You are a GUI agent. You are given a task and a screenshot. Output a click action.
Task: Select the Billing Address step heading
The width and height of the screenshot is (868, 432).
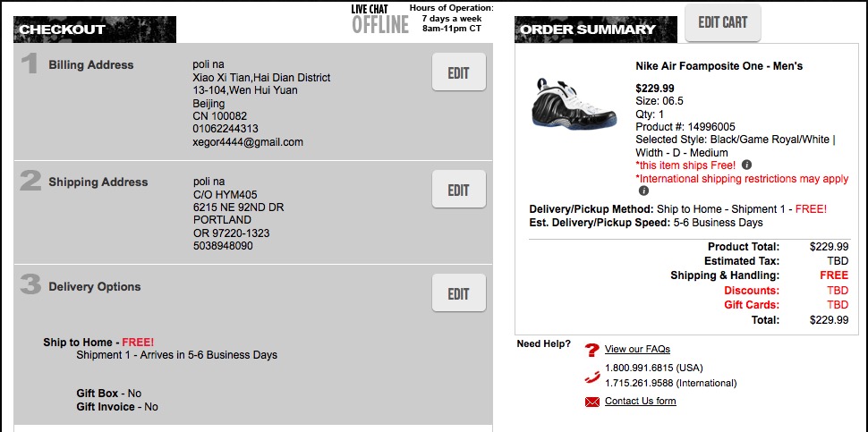coord(90,65)
